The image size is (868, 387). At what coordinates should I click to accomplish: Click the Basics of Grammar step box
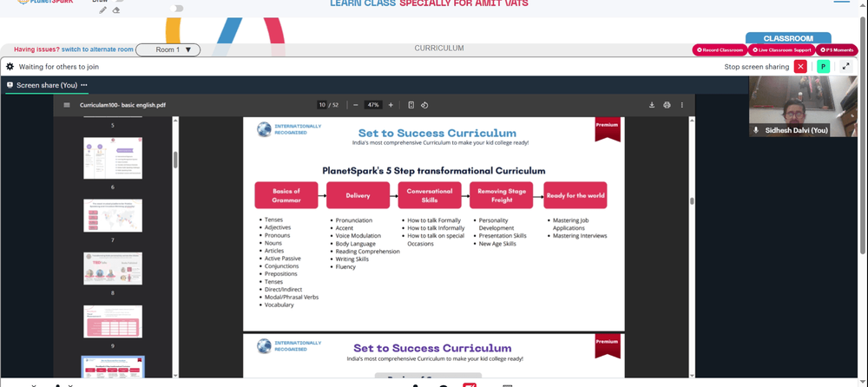[x=286, y=195]
